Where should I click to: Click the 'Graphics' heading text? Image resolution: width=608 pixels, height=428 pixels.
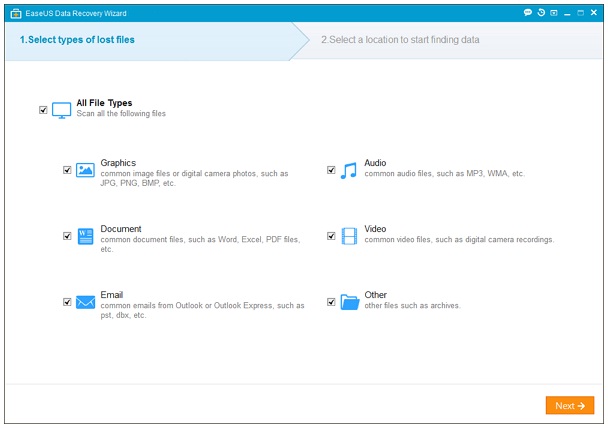pos(118,163)
